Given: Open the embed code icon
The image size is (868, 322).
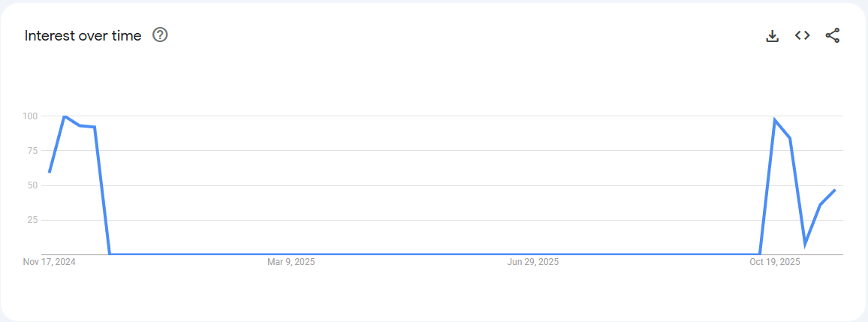Looking at the screenshot, I should pyautogui.click(x=803, y=35).
